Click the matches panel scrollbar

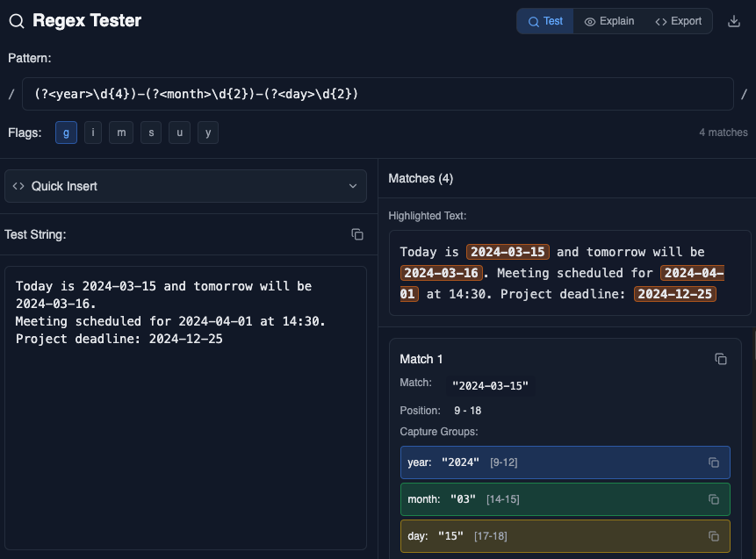753,344
